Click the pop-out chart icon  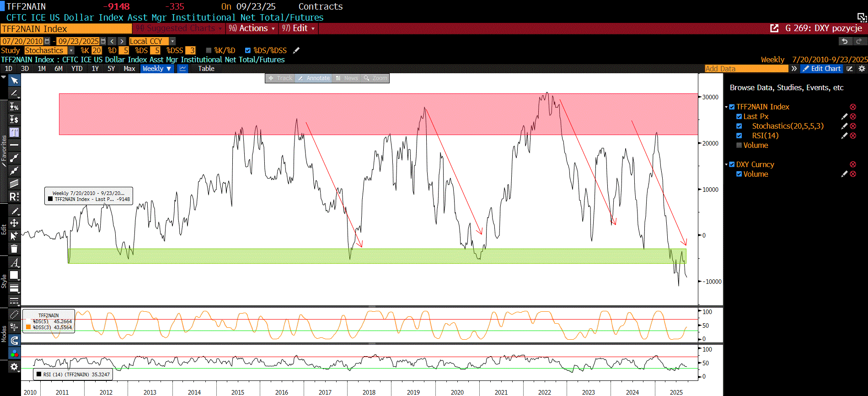point(774,28)
